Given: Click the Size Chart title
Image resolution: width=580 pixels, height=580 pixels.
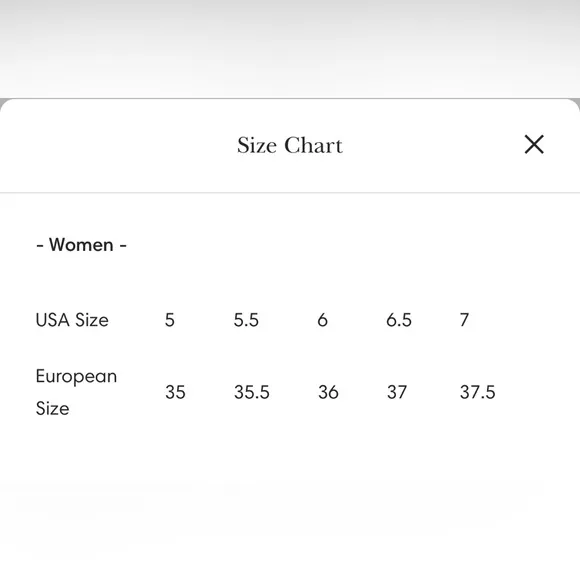Looking at the screenshot, I should [290, 145].
